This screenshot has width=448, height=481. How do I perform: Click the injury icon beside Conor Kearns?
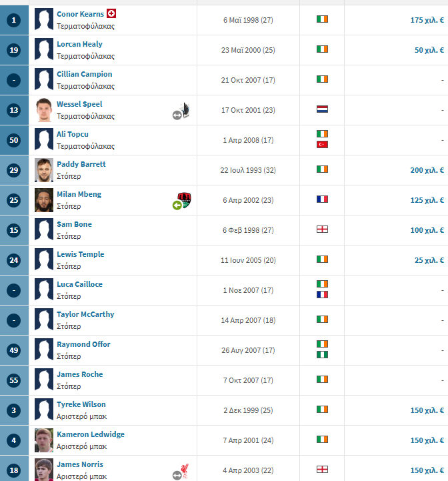coord(111,13)
